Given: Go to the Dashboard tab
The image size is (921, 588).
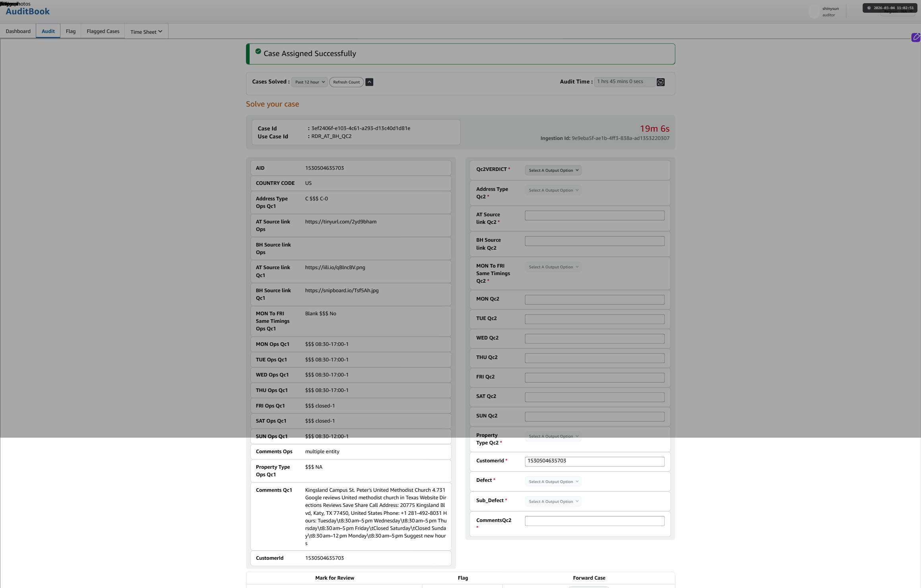Looking at the screenshot, I should (x=18, y=31).
